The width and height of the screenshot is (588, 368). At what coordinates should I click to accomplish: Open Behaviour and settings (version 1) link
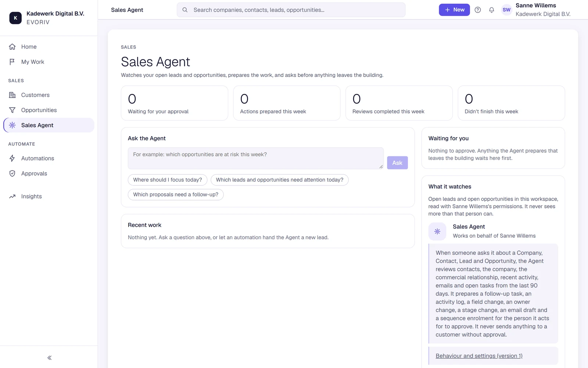(x=479, y=356)
